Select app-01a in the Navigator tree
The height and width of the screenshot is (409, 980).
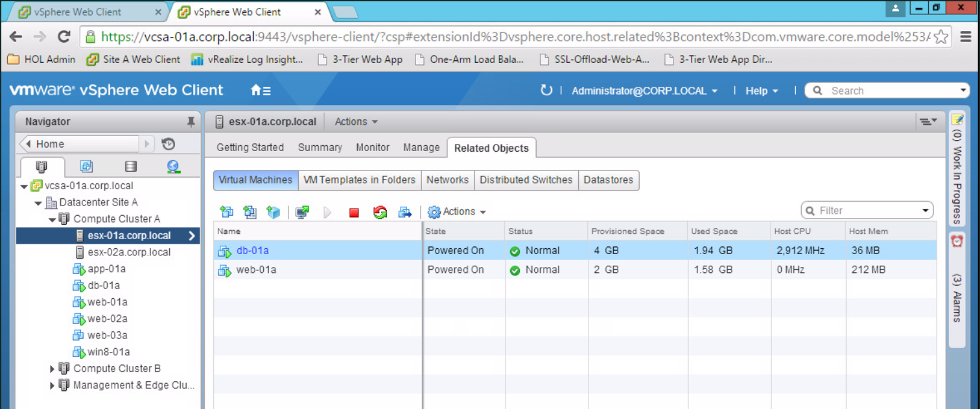click(106, 269)
